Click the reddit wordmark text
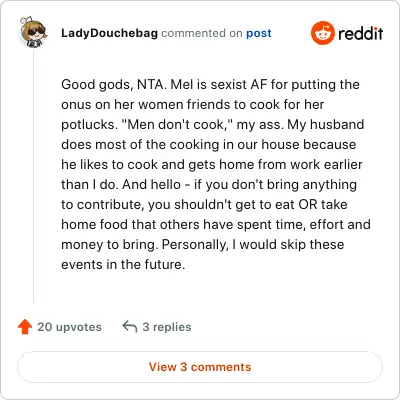This screenshot has width=400, height=400. (x=361, y=33)
